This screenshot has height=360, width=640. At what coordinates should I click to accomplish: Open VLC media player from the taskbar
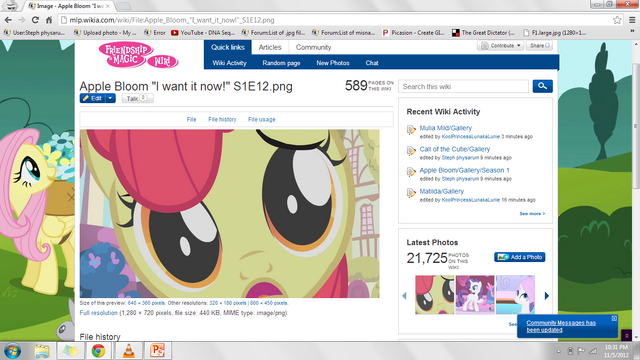[x=129, y=351]
